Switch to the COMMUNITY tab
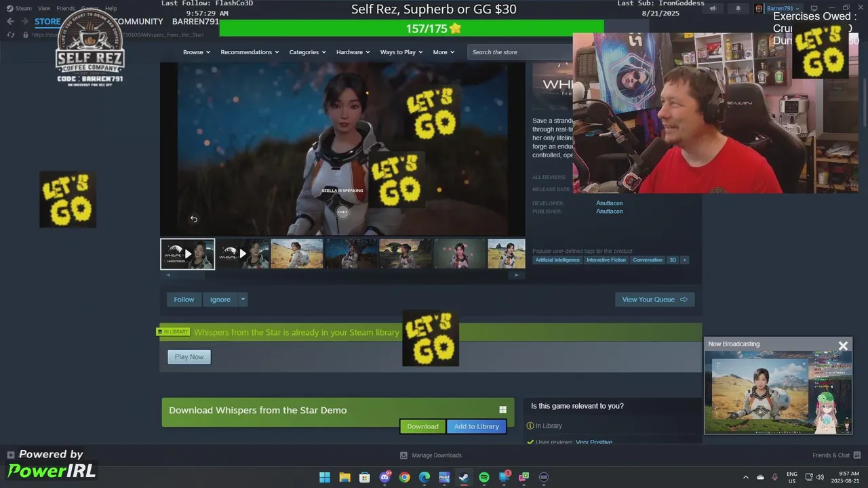The image size is (868, 488). (x=139, y=21)
